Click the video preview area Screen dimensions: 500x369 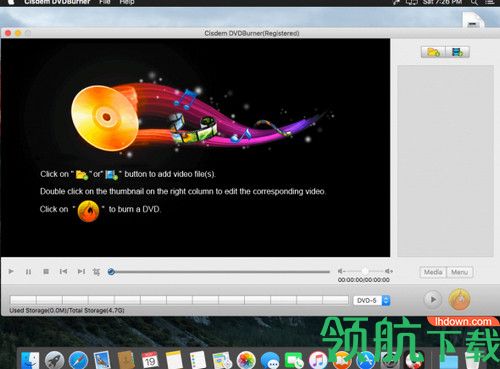pyautogui.click(x=195, y=148)
